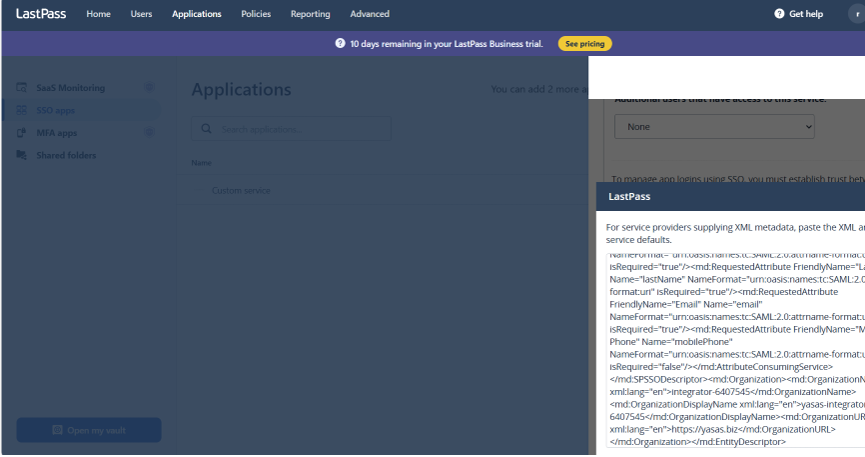Click inside the XML metadata text area

735,350
